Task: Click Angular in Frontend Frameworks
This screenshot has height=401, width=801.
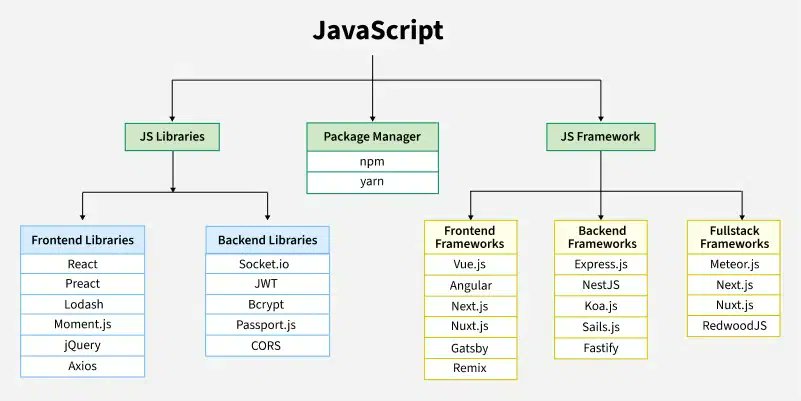Action: coord(470,286)
